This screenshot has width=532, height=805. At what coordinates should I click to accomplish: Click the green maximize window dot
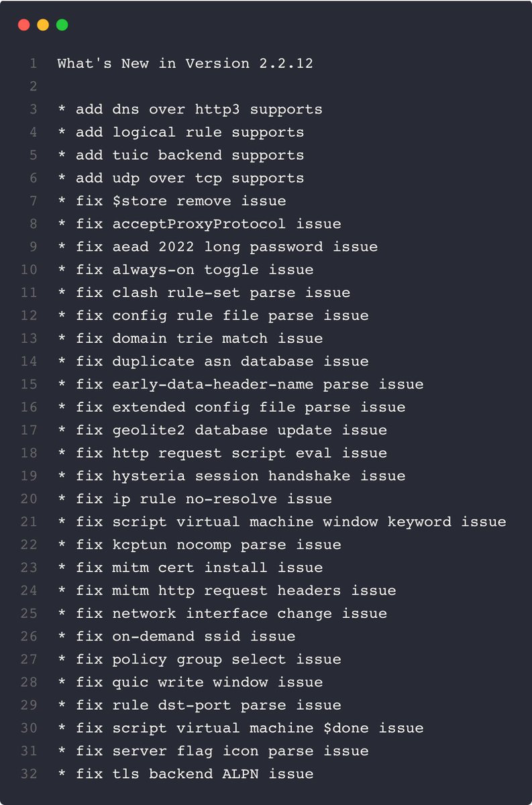62,25
